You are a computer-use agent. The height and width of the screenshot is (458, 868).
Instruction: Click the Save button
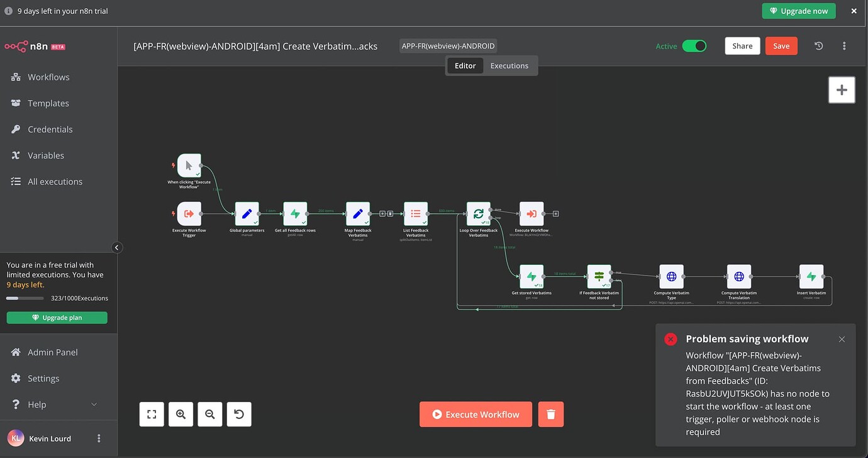781,45
